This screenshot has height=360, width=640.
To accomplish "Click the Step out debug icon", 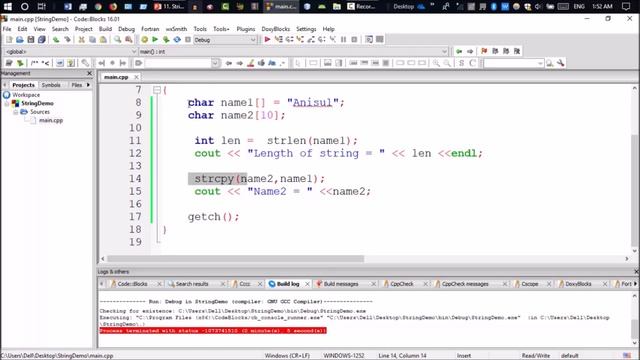I will 311,40.
